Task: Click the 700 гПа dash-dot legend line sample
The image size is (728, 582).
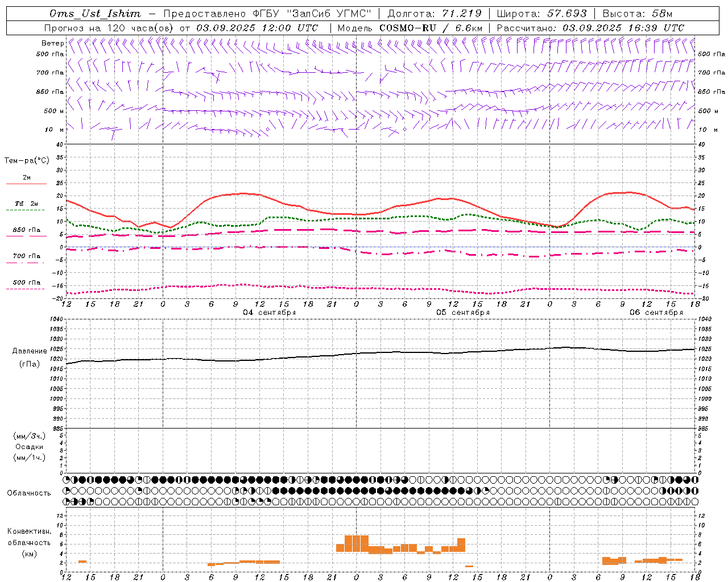Action: tap(26, 262)
